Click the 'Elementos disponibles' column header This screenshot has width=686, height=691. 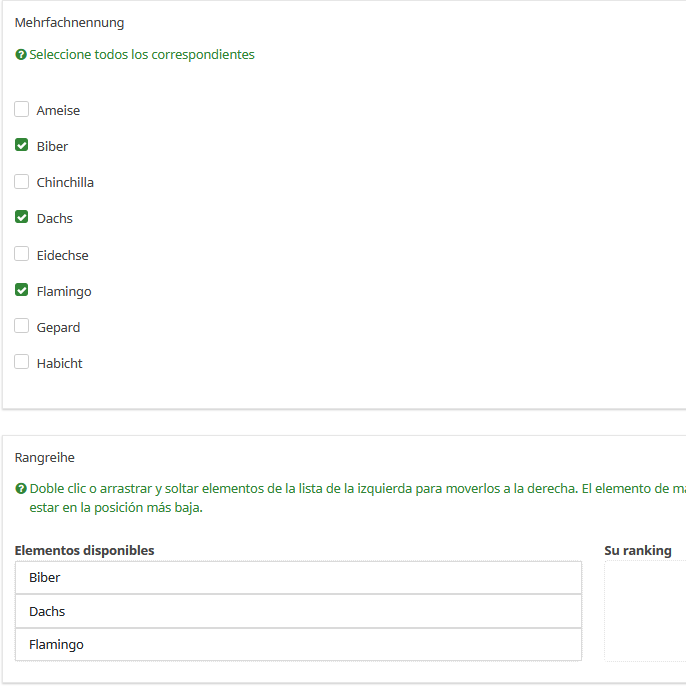84,550
